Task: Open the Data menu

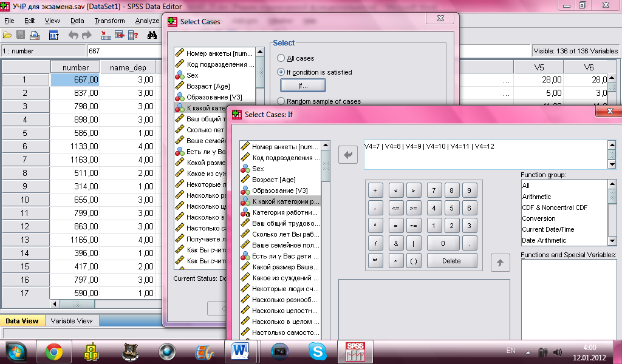Action: tap(77, 21)
